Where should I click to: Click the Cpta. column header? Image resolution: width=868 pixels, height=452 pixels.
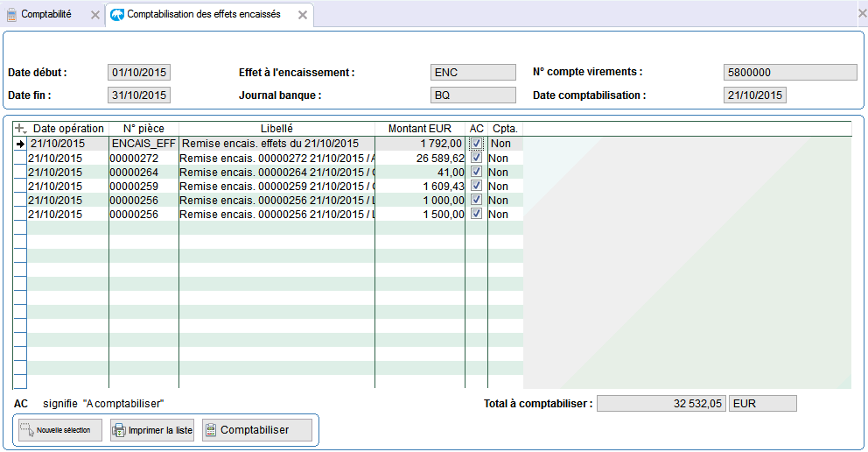pos(505,129)
